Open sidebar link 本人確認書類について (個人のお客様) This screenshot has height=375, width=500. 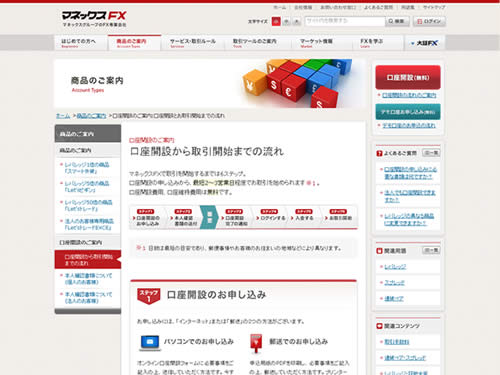(x=88, y=279)
